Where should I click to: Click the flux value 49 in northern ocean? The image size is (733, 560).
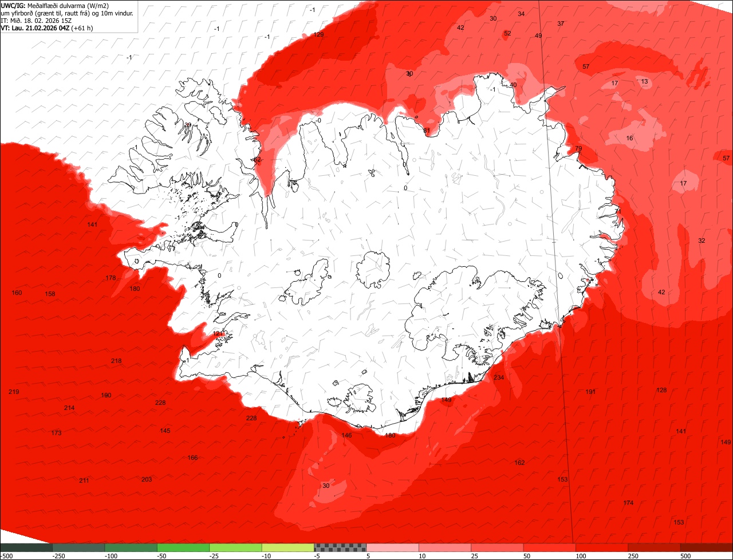(x=538, y=36)
